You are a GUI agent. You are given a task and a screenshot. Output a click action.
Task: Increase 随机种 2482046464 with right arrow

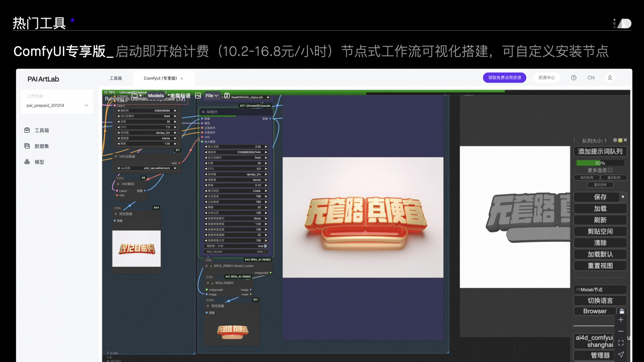point(175,111)
